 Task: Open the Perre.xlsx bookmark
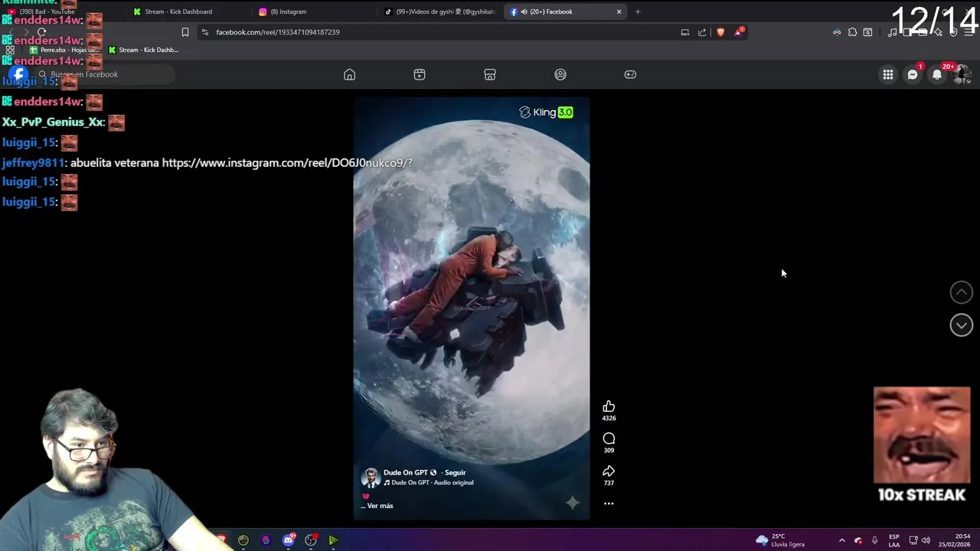(64, 50)
